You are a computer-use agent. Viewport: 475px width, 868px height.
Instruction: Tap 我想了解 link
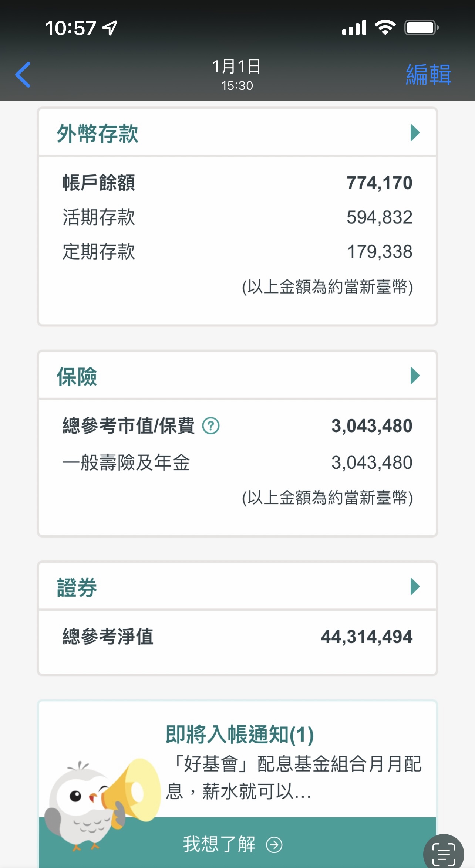[x=219, y=844]
